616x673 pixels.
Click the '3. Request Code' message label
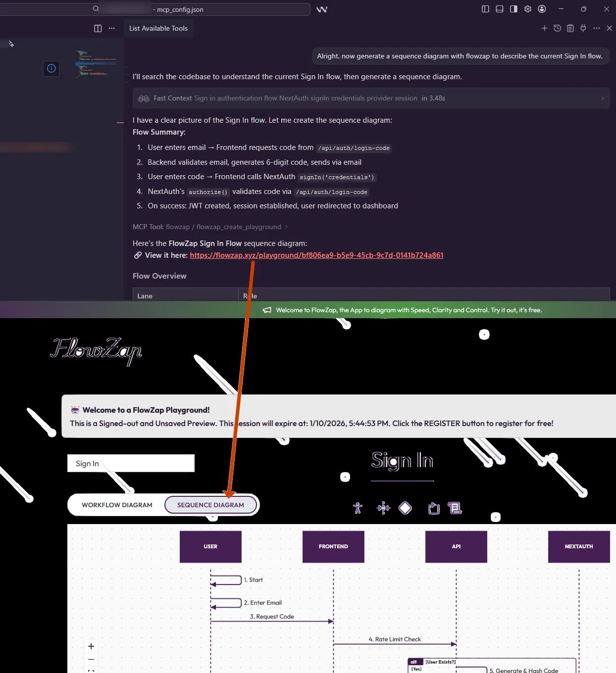pos(272,617)
